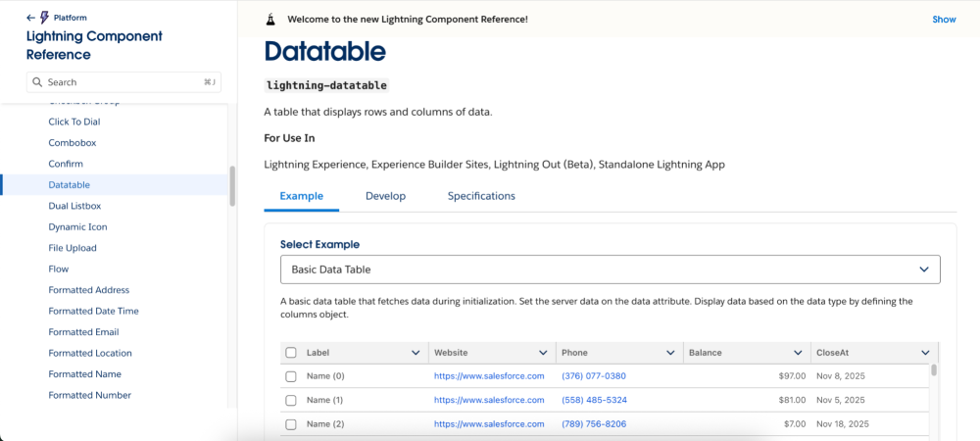Click the back arrow next to Platform

click(30, 18)
